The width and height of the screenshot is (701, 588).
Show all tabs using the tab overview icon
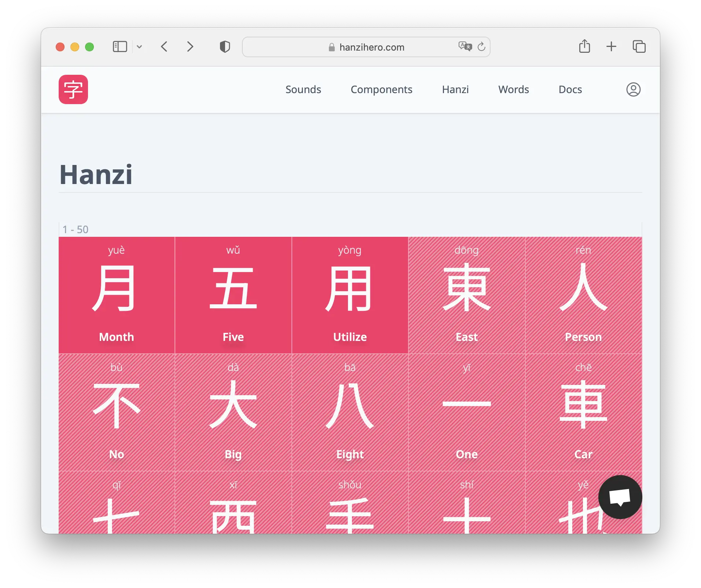[x=639, y=47]
